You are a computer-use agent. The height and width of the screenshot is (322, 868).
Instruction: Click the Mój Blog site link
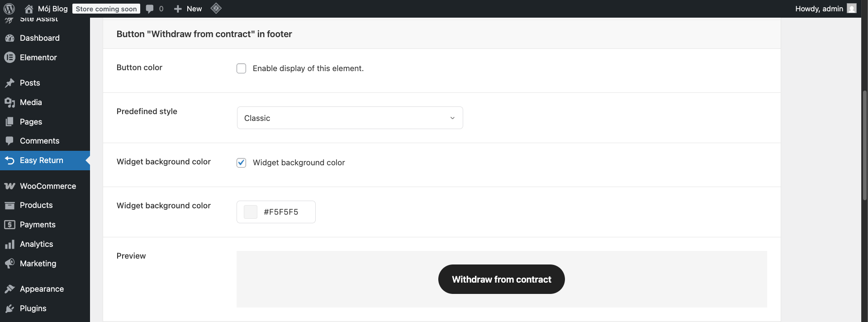point(52,9)
